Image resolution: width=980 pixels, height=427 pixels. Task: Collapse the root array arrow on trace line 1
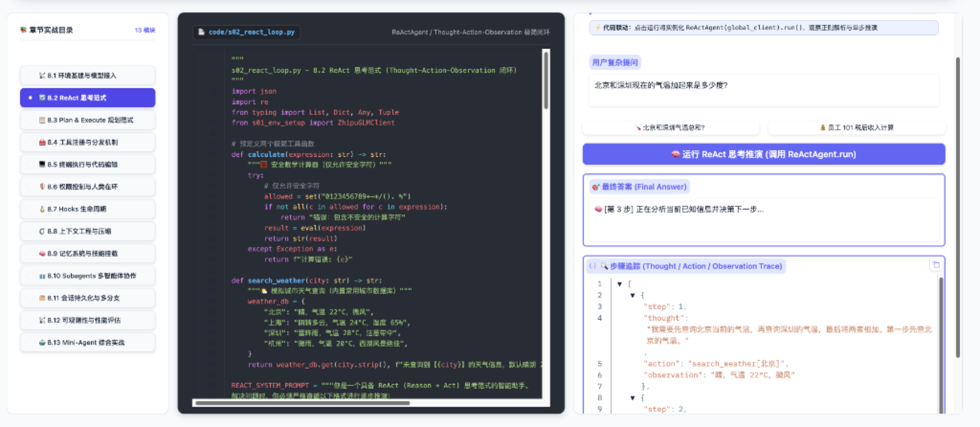tap(620, 284)
